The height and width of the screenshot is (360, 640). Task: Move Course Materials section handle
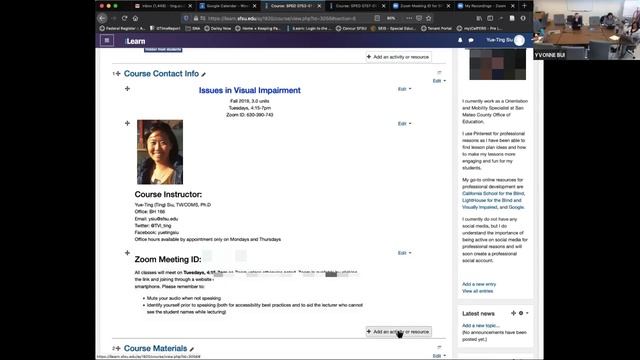coord(118,349)
